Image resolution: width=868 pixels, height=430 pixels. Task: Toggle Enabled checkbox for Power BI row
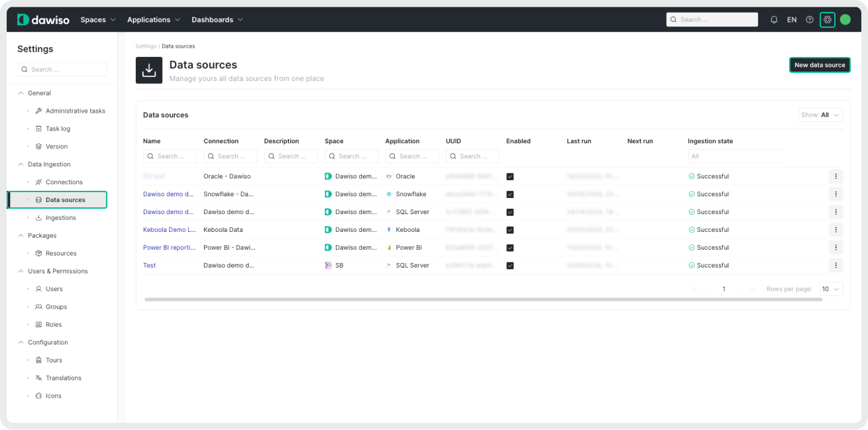coord(510,248)
